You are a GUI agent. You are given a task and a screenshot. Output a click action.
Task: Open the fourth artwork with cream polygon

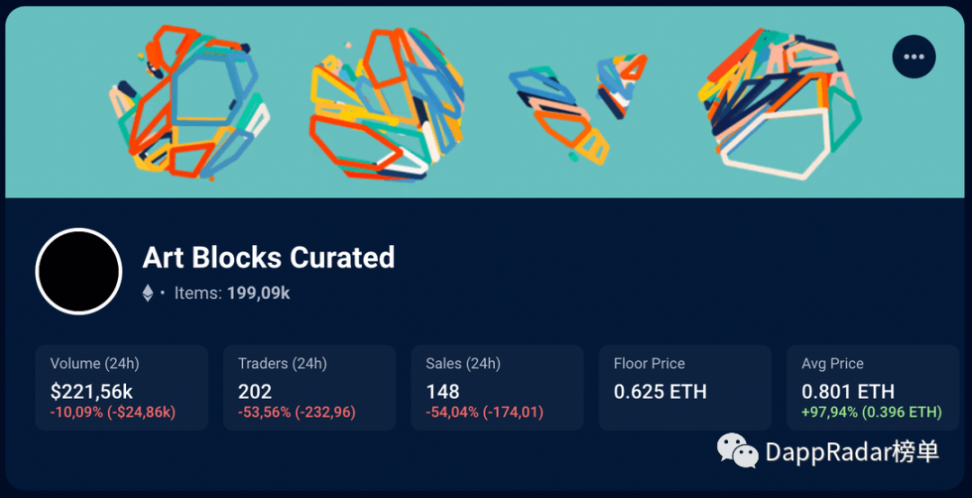[779, 104]
